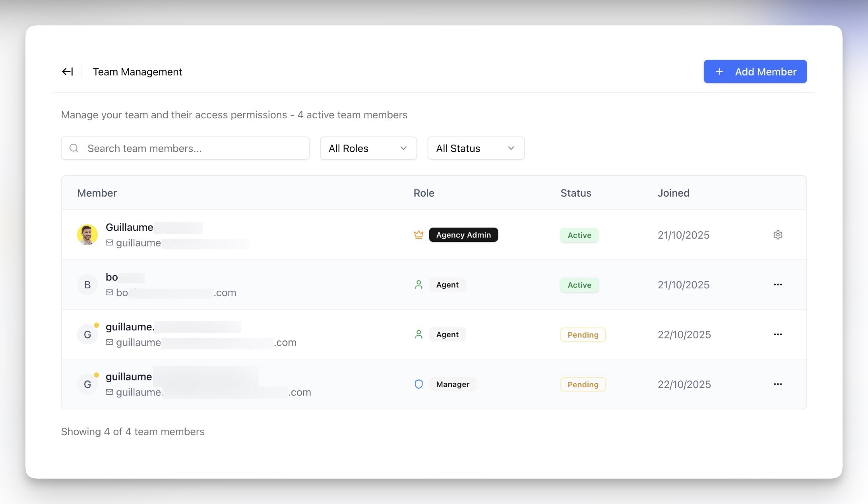This screenshot has width=868, height=504.
Task: Click the Pending status badge in Manager row
Action: tap(583, 384)
